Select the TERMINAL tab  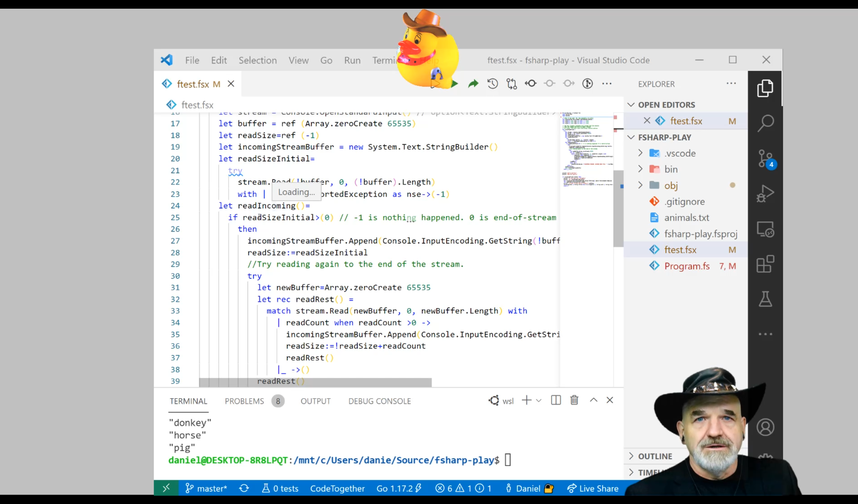tap(188, 401)
